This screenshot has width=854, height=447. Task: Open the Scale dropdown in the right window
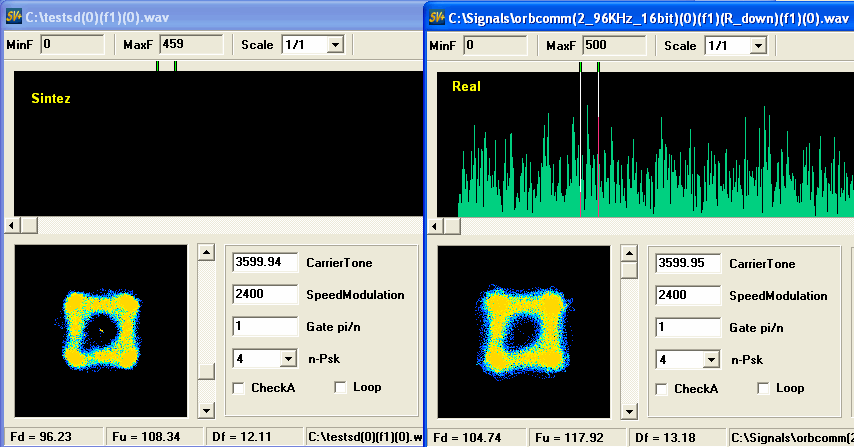click(x=757, y=45)
